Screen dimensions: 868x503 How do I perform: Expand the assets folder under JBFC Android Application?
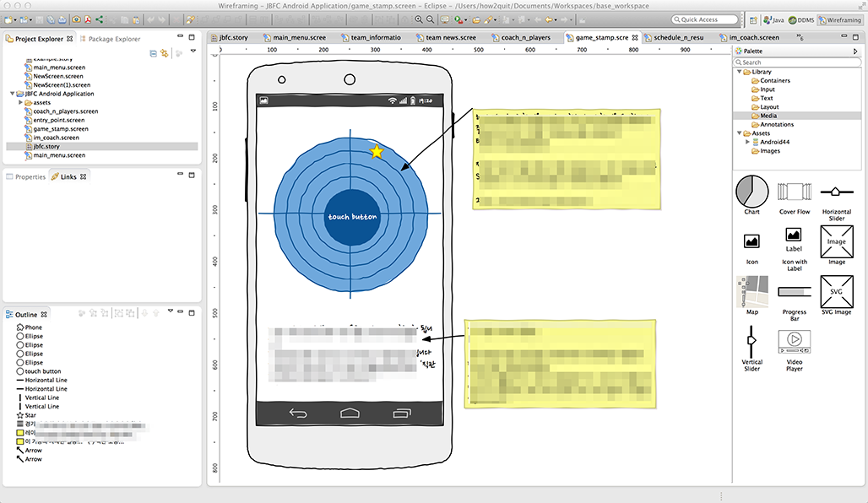coord(22,102)
